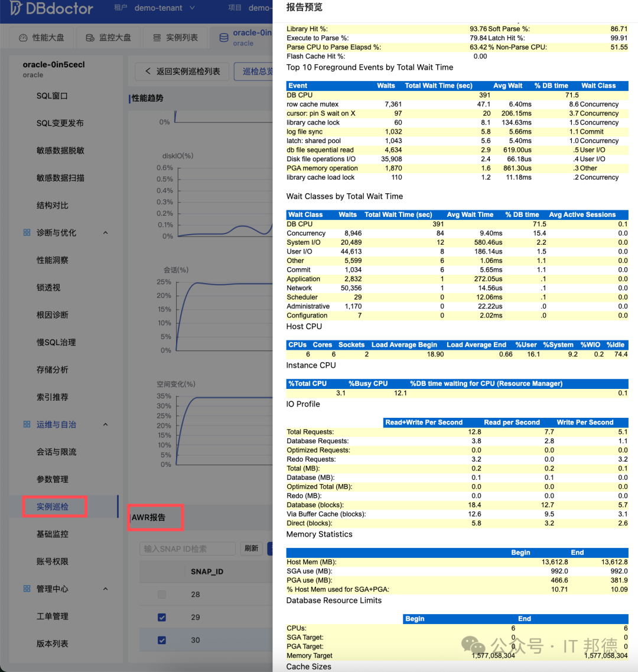
Task: Uncheck the SNAP_ID 29 checkbox
Action: click(161, 617)
